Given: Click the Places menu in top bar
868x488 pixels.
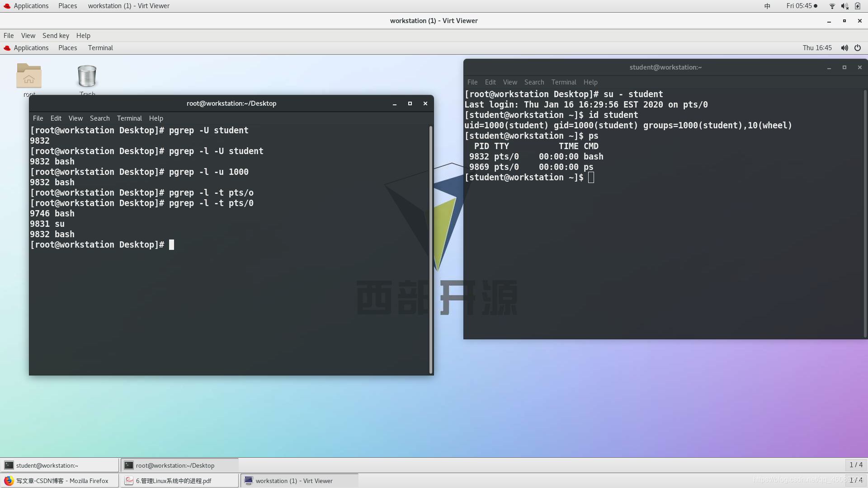Looking at the screenshot, I should tap(67, 5).
